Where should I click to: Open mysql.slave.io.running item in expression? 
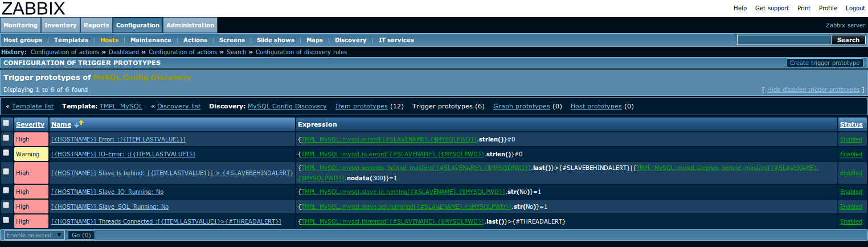tap(404, 192)
